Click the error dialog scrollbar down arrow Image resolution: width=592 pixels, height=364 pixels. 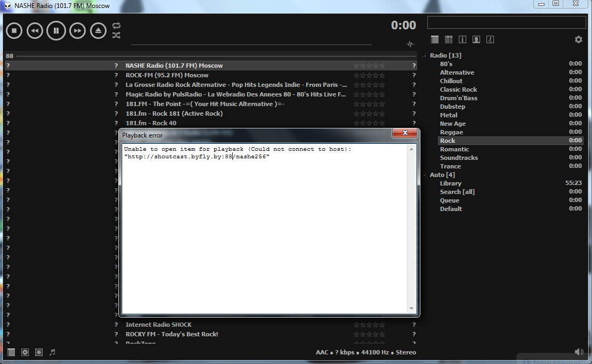[411, 309]
